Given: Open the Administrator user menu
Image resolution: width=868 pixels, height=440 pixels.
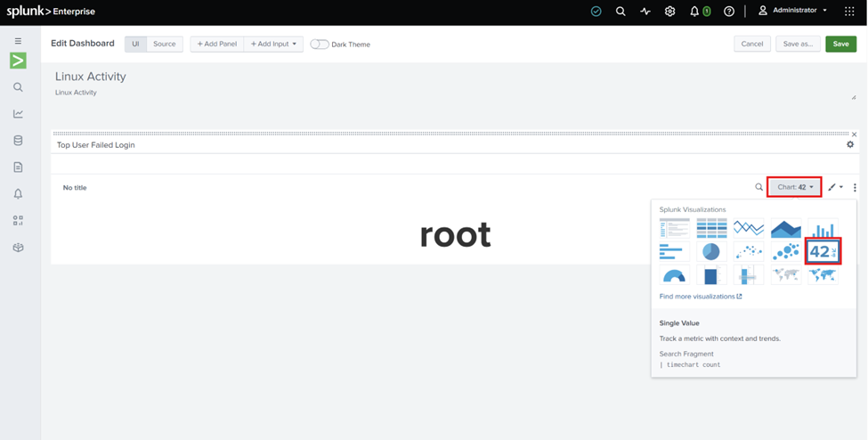Looking at the screenshot, I should 792,11.
